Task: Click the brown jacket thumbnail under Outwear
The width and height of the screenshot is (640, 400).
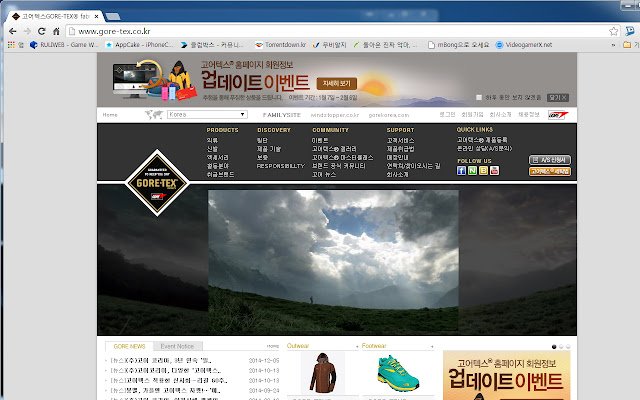Action: pyautogui.click(x=322, y=373)
